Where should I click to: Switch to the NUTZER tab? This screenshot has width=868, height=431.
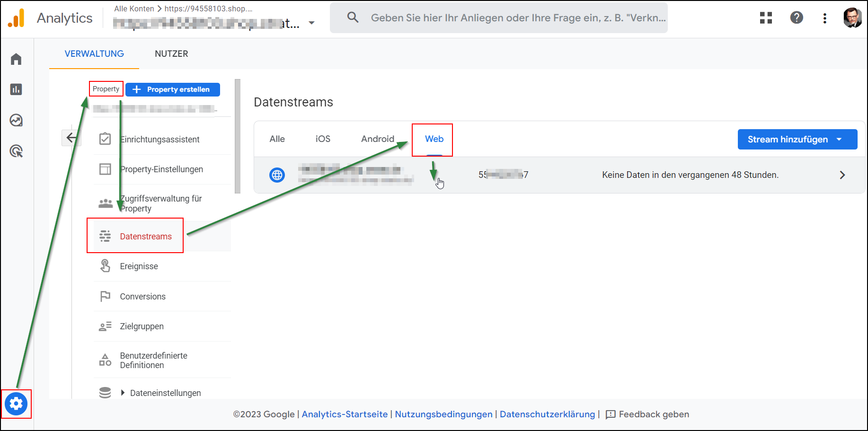(171, 54)
